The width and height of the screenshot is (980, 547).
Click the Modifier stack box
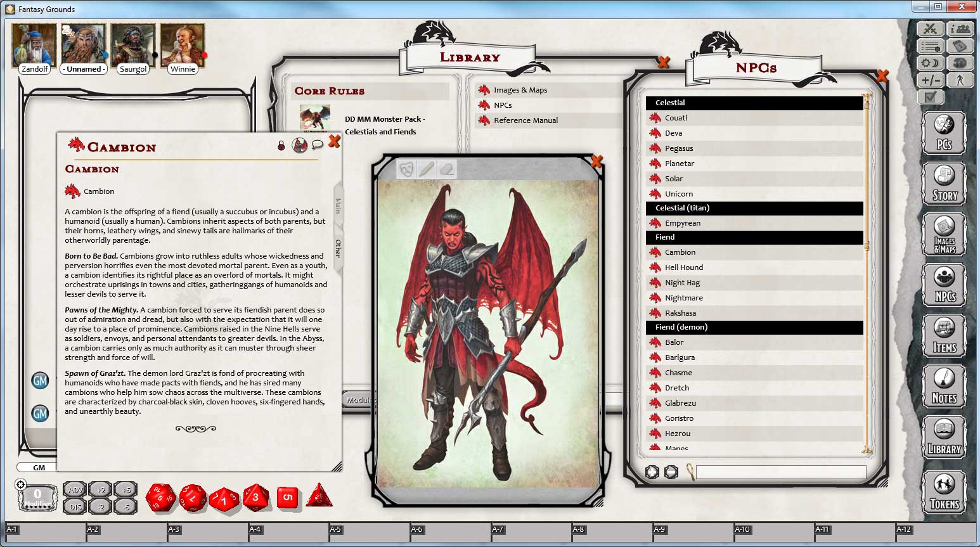pyautogui.click(x=37, y=498)
